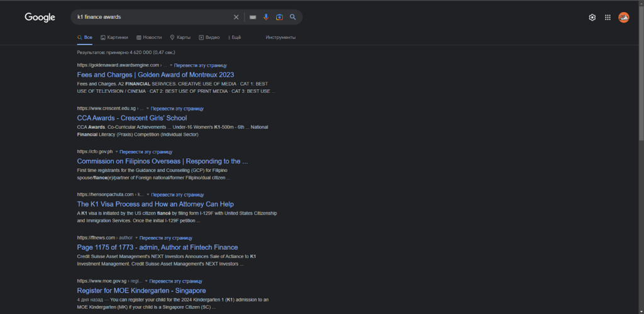Select the Все tab
The height and width of the screenshot is (314, 644).
(85, 37)
